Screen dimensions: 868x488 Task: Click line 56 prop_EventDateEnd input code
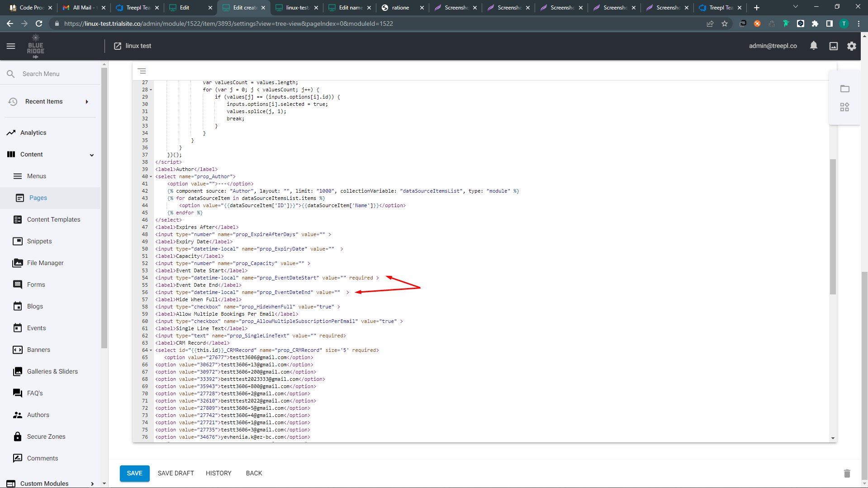[x=252, y=293]
